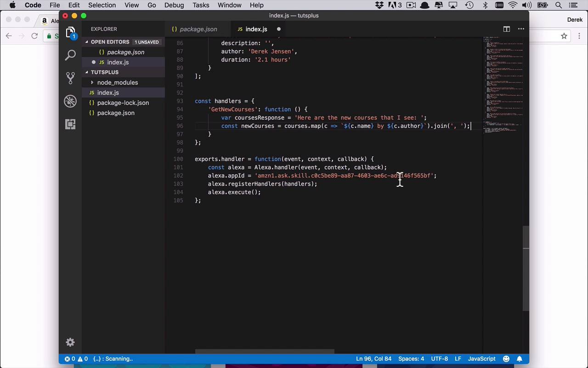Click the horizontal scrollbar in the editor
This screenshot has width=588, height=368.
[265, 352]
